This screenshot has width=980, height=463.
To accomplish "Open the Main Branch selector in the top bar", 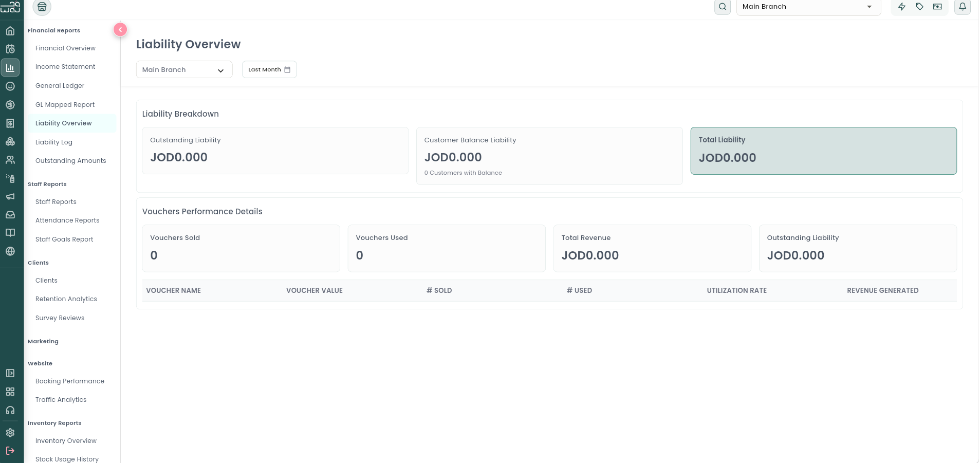I will [809, 7].
